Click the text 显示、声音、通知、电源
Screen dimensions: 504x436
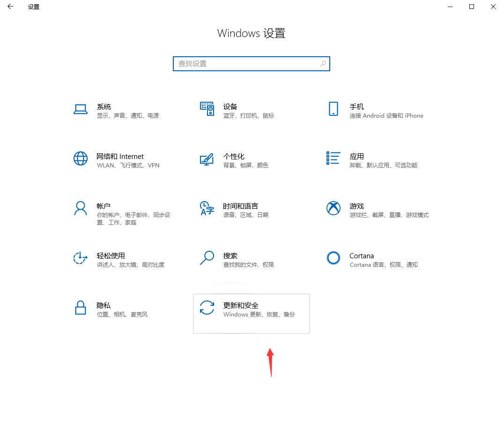click(x=128, y=115)
